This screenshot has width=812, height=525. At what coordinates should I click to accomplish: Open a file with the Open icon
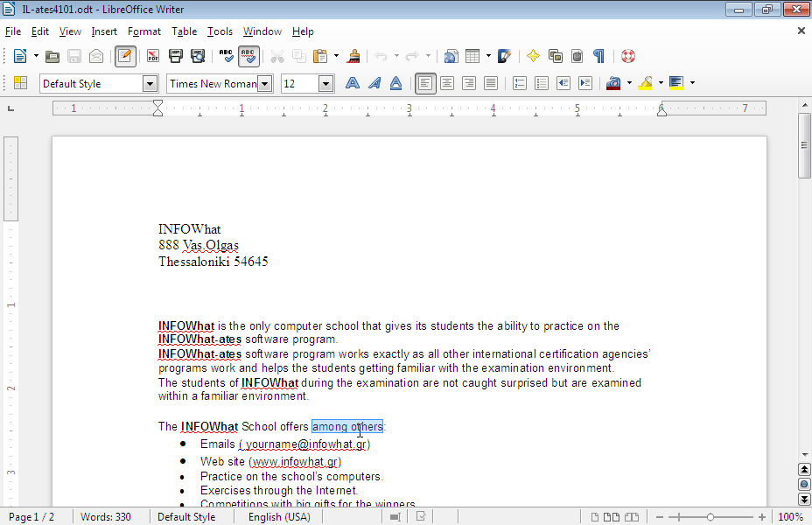(x=52, y=56)
